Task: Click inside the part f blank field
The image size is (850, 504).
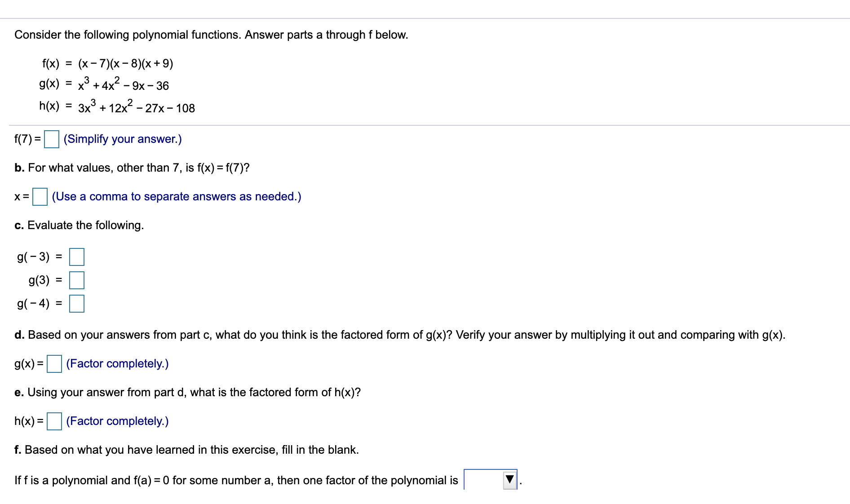Action: click(481, 480)
